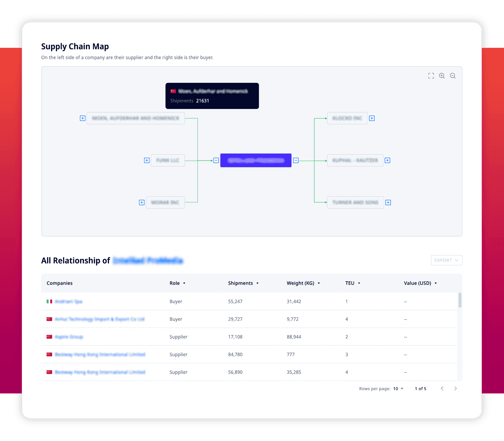Screen dimensions: 504x441
Task: Click the China flag in the 84,780 row
Action: point(49,354)
